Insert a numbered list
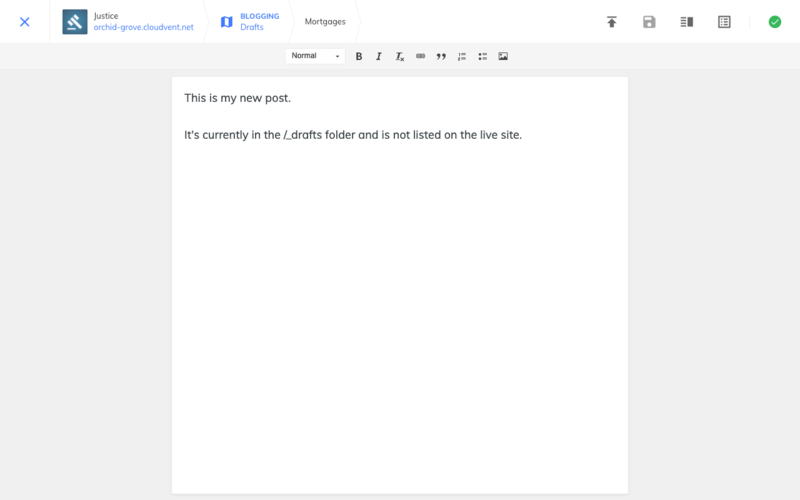This screenshot has height=500, width=800. 462,57
